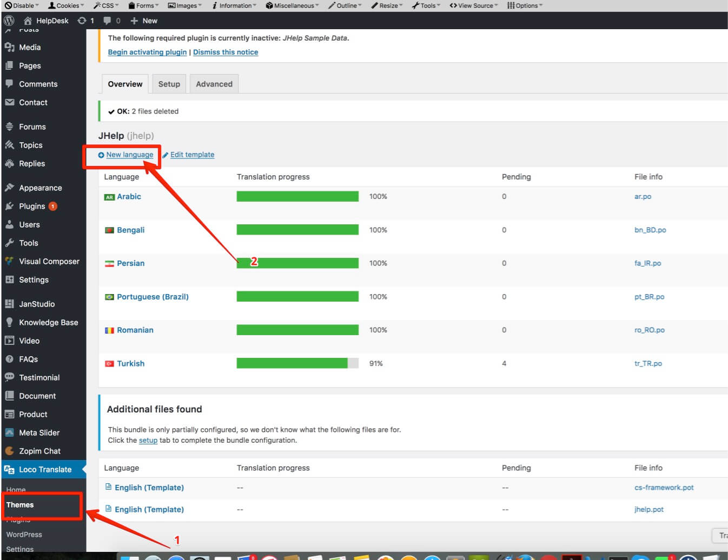The width and height of the screenshot is (728, 560).
Task: Open the jhelp.pot file link
Action: pos(649,509)
